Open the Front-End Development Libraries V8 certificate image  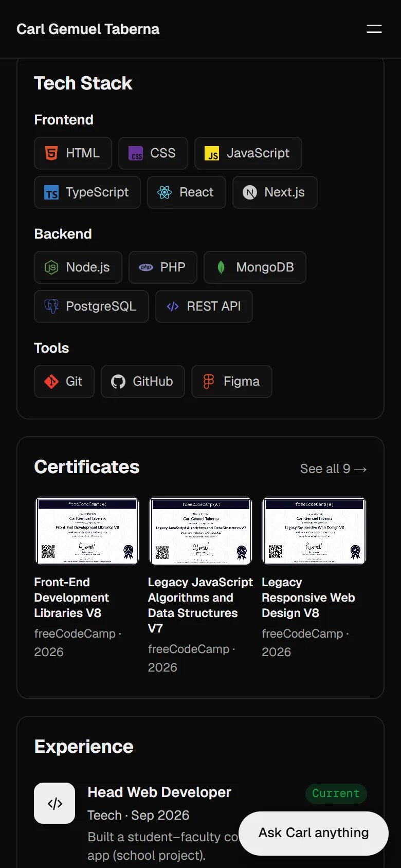pos(86,531)
